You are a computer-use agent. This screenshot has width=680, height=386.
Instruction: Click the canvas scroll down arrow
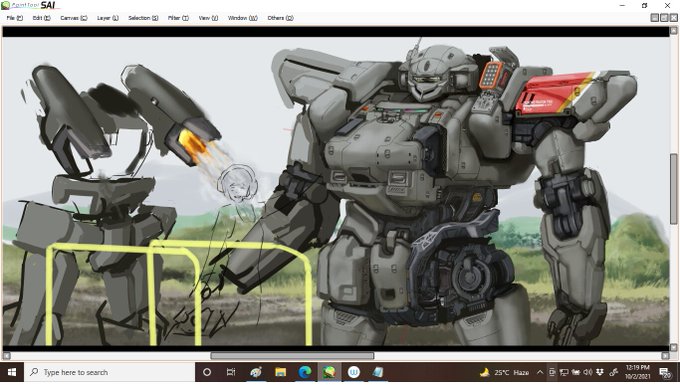click(673, 347)
